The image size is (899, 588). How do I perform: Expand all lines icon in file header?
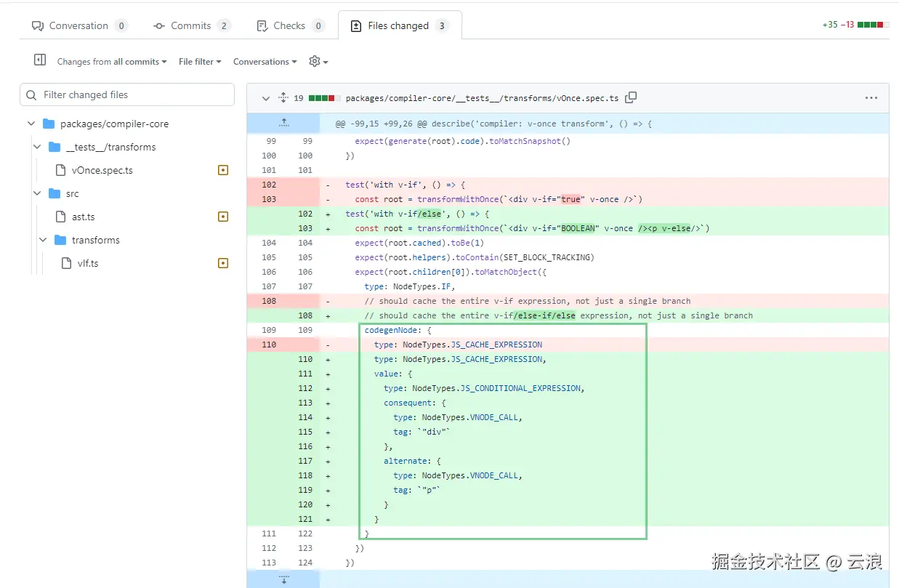click(283, 98)
